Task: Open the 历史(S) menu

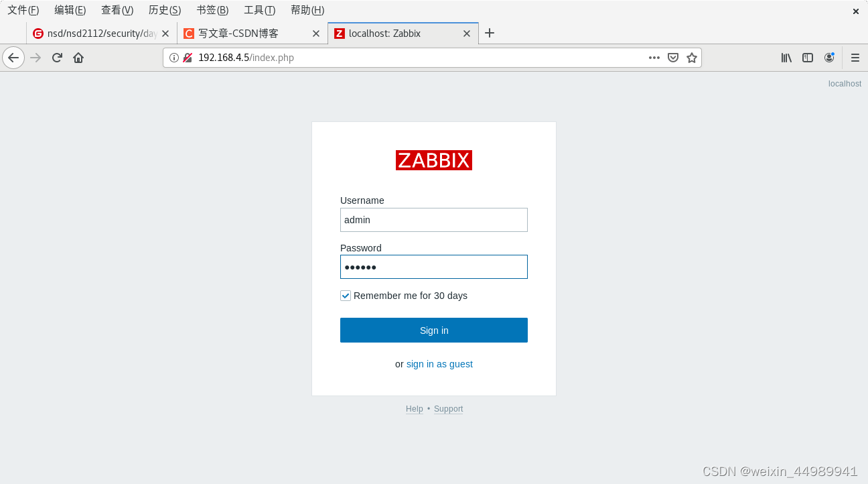Action: point(165,10)
